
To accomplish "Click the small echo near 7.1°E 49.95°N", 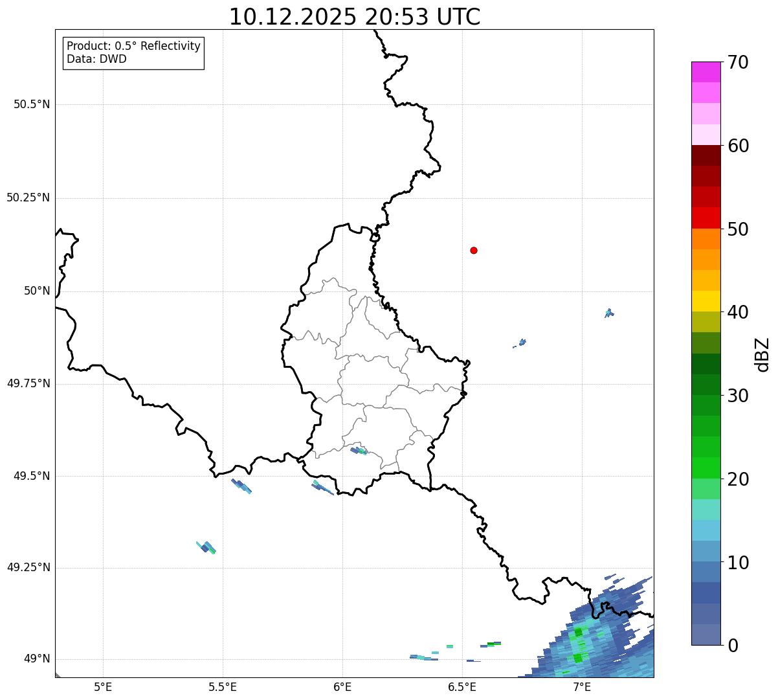I will click(609, 313).
